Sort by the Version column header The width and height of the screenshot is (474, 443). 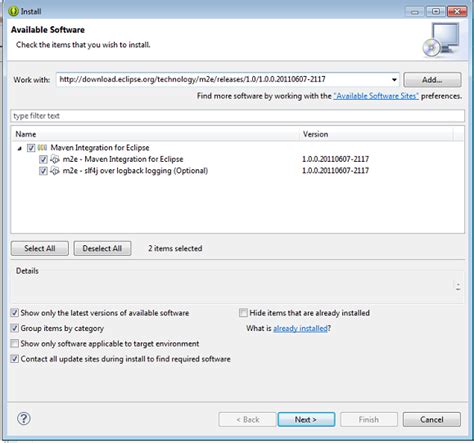[x=376, y=134]
